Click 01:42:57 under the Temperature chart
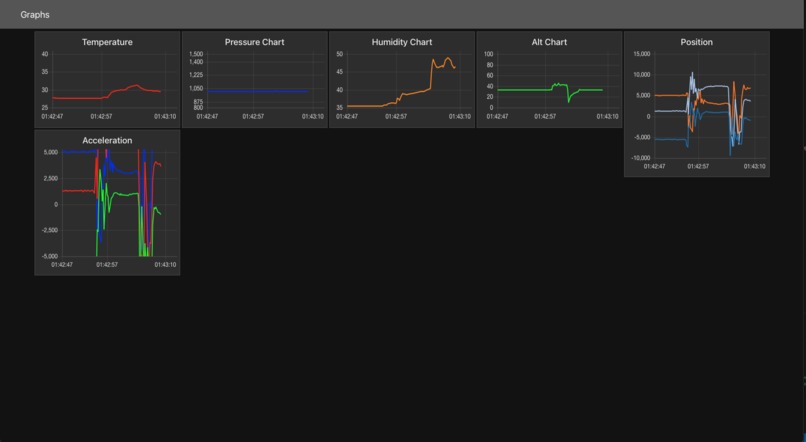 tap(101, 117)
